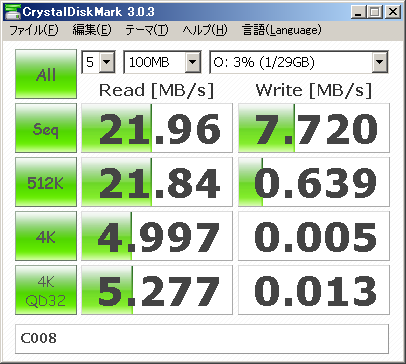Image resolution: width=406 pixels, height=364 pixels.
Task: Expand the O: drive selection dropdown
Action: click(x=380, y=62)
